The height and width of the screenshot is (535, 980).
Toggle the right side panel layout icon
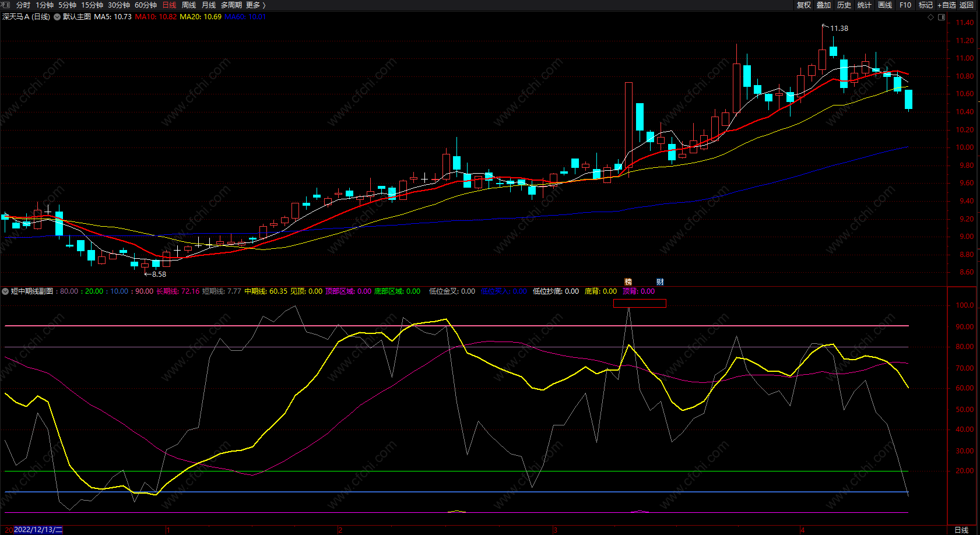click(942, 17)
